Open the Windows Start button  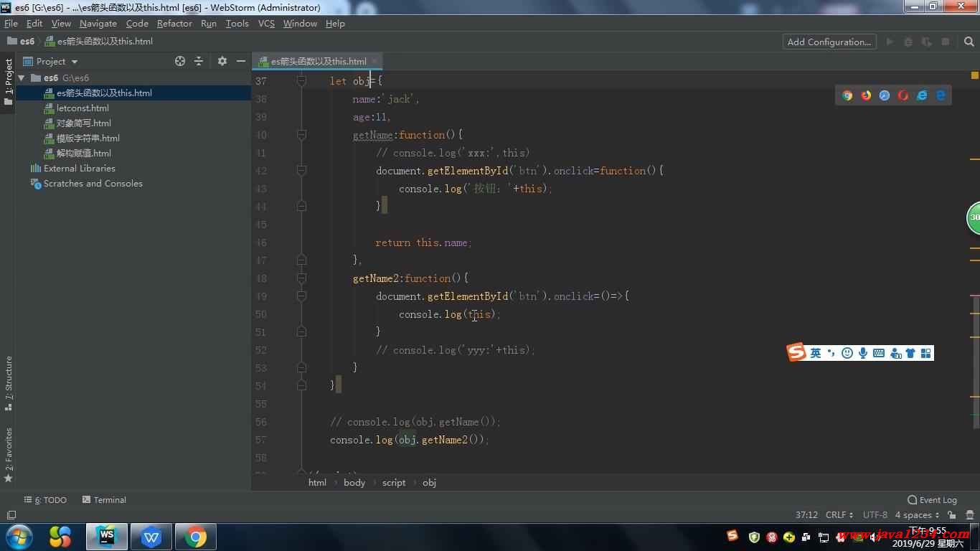(19, 537)
